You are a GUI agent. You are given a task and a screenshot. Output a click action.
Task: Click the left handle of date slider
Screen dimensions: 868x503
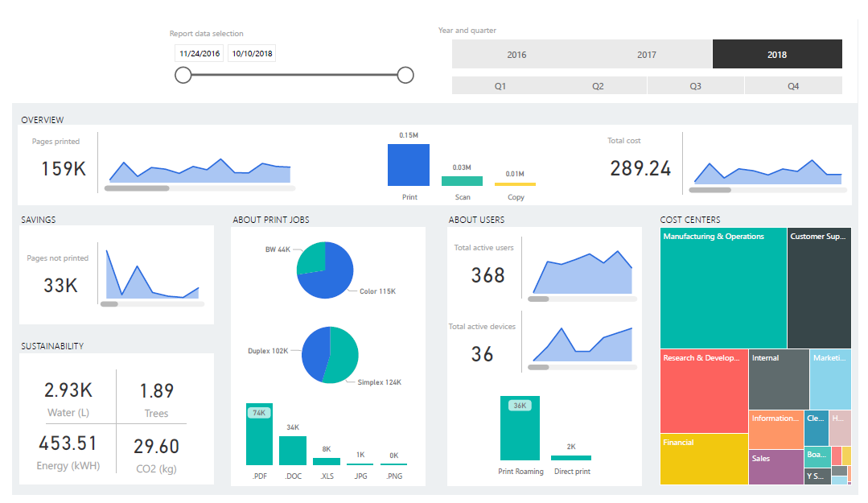pyautogui.click(x=183, y=76)
